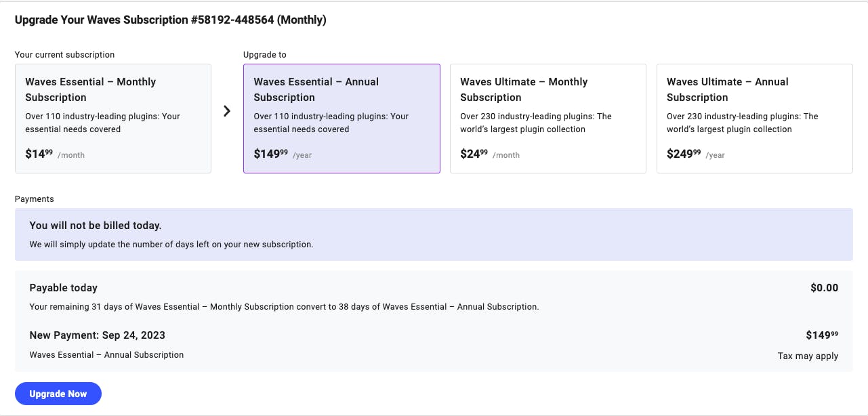Click the 'Payable today' label
868x416 pixels.
[x=64, y=288]
